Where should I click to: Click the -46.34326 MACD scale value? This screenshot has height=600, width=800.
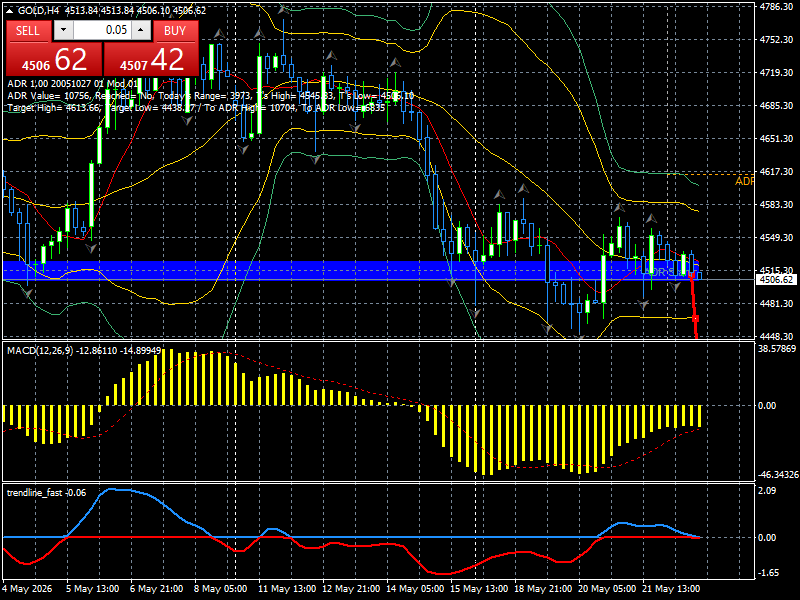click(778, 475)
